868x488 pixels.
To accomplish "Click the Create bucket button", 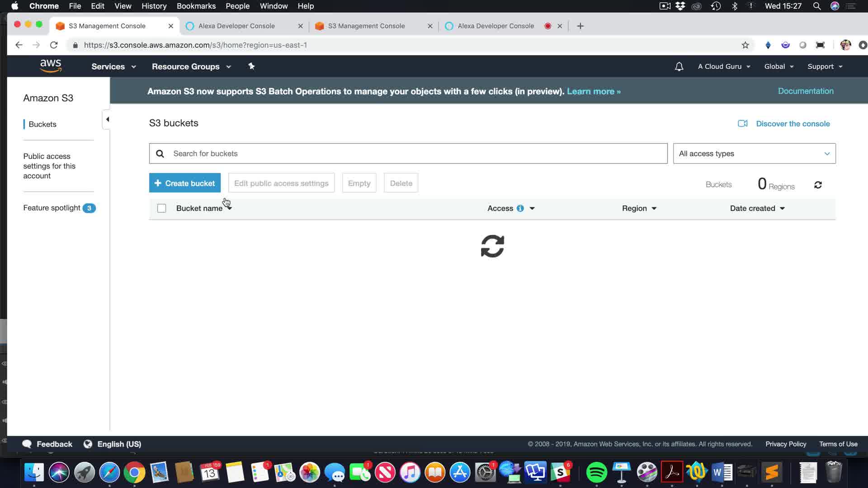I will (184, 183).
